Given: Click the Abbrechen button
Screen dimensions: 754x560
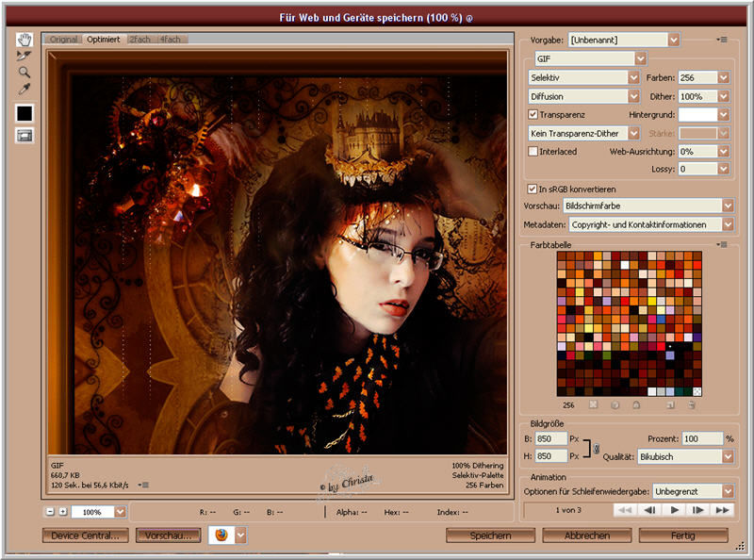Looking at the screenshot, I should [x=587, y=535].
